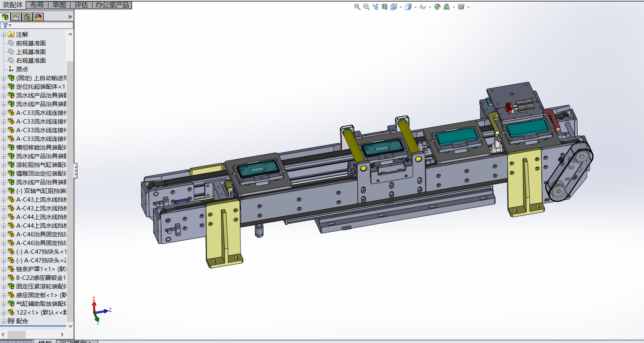Image resolution: width=644 pixels, height=343 pixels.
Task: Click the Display Style cube icon
Action: pos(408,7)
